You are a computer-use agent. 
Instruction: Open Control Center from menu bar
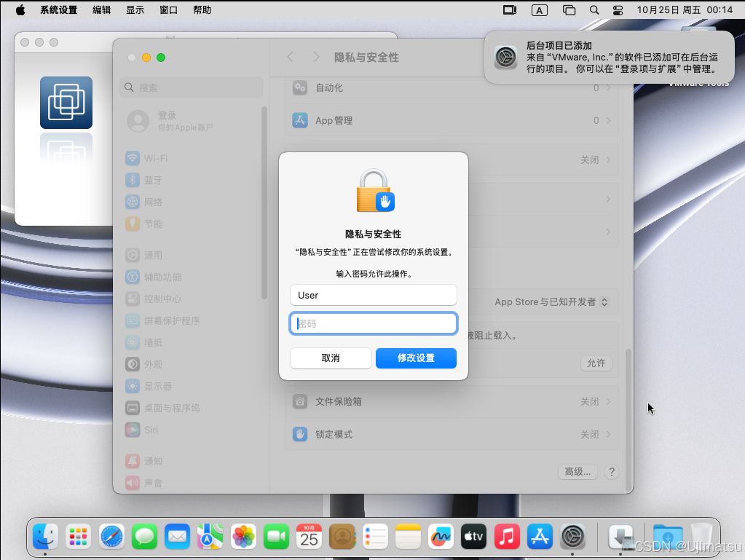(618, 10)
